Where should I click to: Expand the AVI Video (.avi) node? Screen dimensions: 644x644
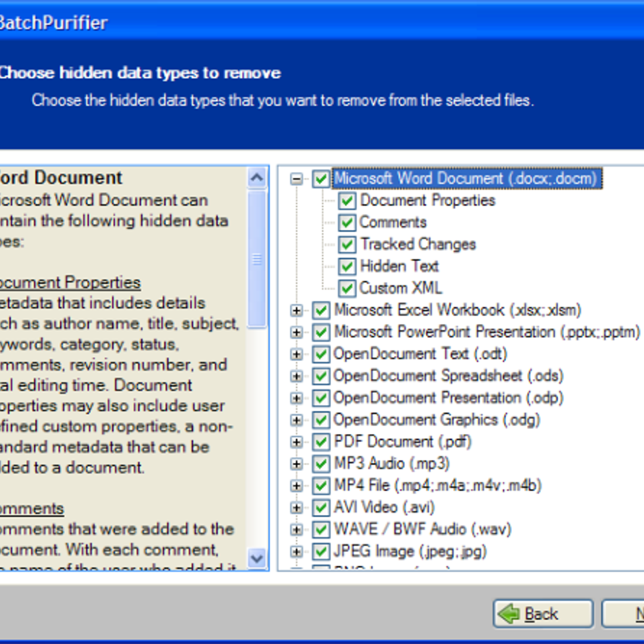(297, 508)
